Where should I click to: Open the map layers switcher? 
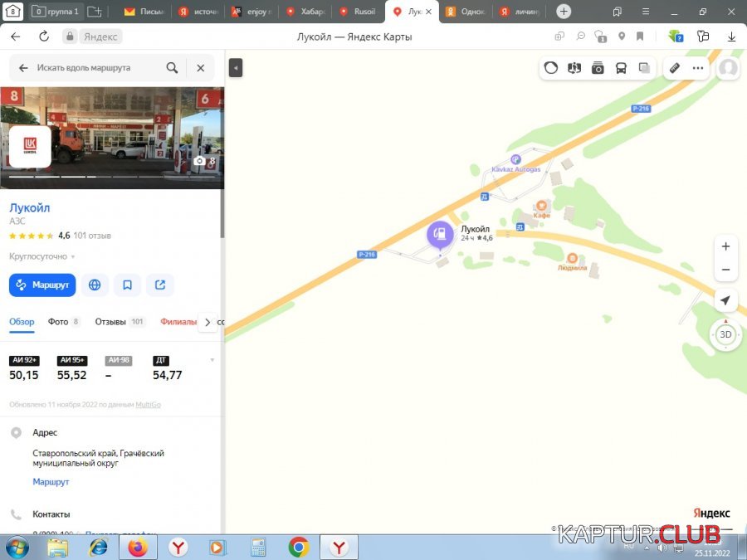(x=644, y=68)
